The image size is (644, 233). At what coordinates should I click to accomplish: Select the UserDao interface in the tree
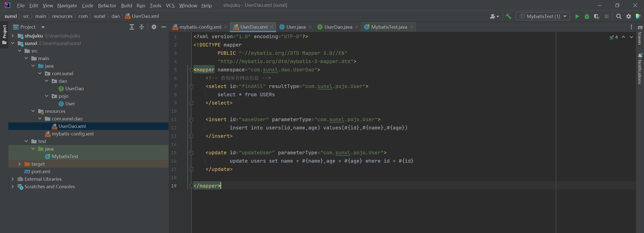point(74,88)
